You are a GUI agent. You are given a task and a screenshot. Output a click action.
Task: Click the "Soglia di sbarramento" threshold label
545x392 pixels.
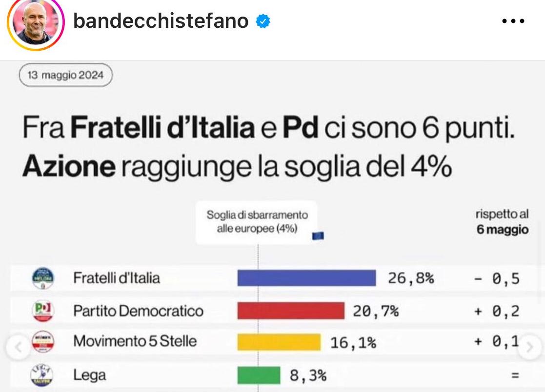257,222
